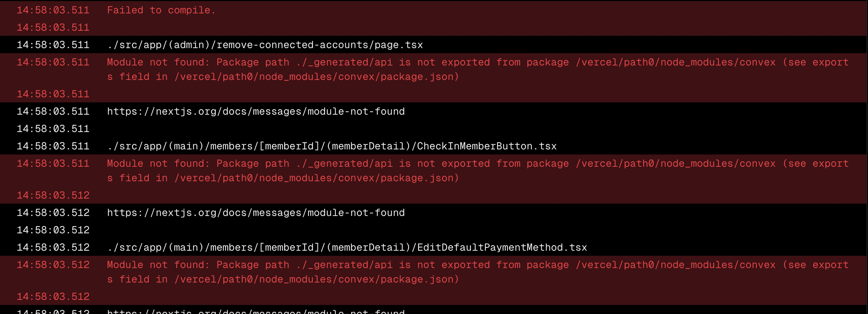Click the timestamp beside CheckInMemberButton.tsx path
868x314 pixels.
(x=53, y=146)
